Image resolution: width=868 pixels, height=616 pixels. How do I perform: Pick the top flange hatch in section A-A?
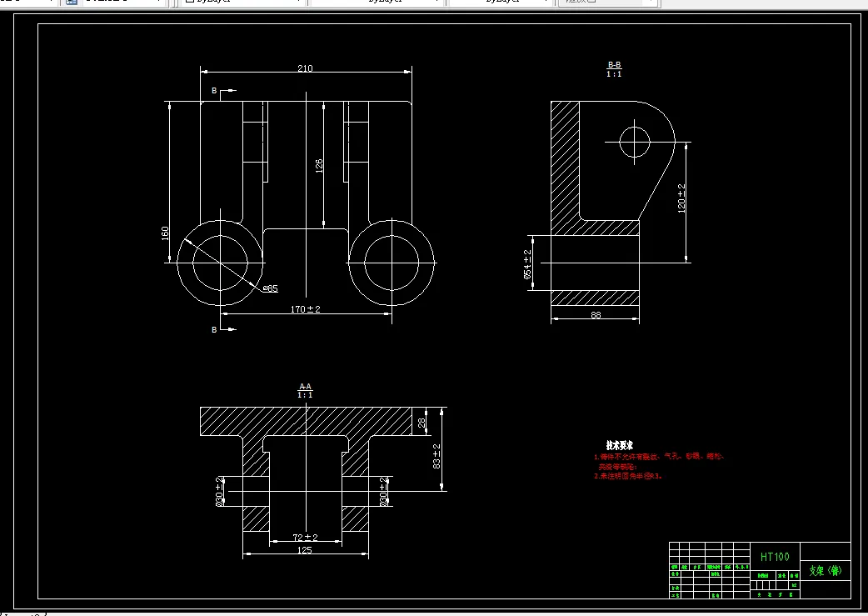pyautogui.click(x=306, y=421)
